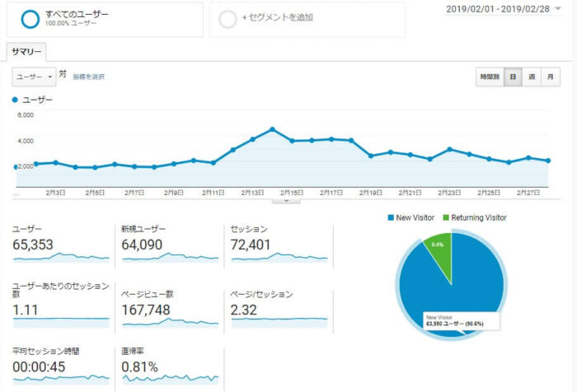Click the ユーザー series legend dot above graph
The width and height of the screenshot is (577, 392).
[15, 100]
